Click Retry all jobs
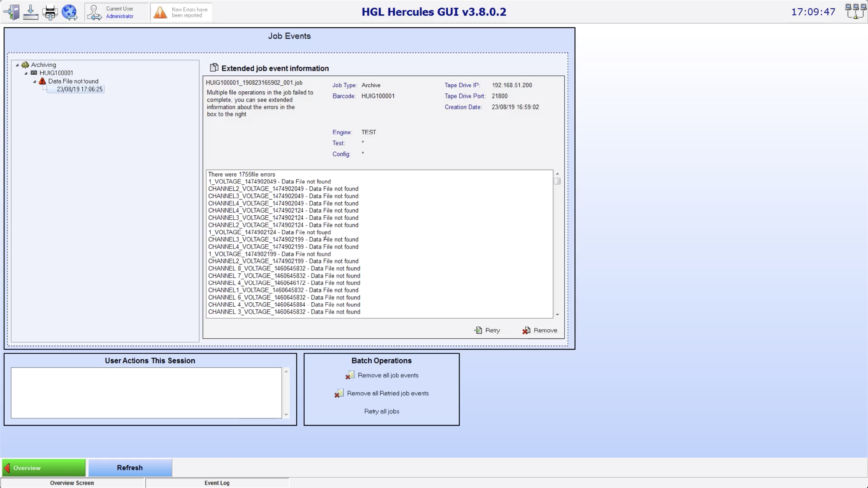The height and width of the screenshot is (488, 868). (382, 411)
